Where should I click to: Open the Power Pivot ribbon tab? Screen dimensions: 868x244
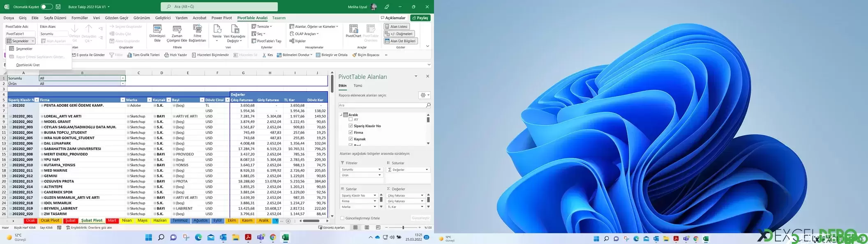(x=222, y=18)
